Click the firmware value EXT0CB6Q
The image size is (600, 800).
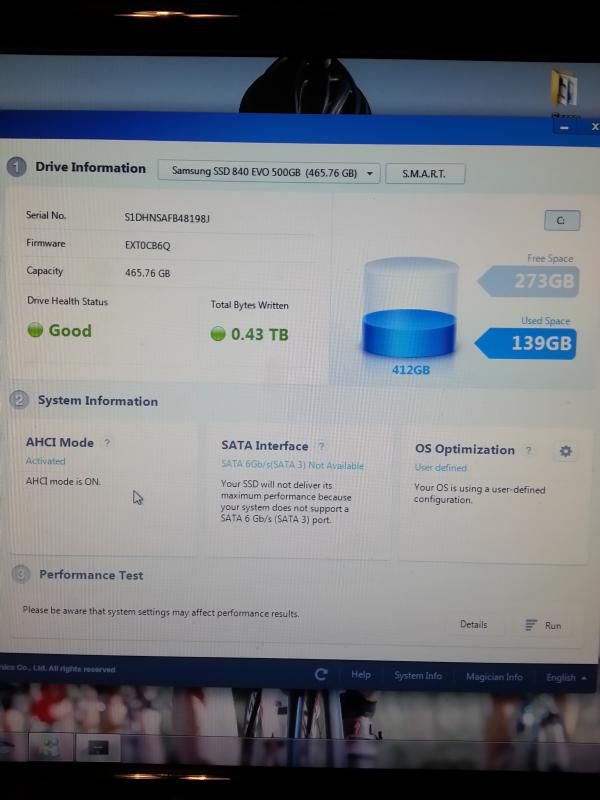147,245
